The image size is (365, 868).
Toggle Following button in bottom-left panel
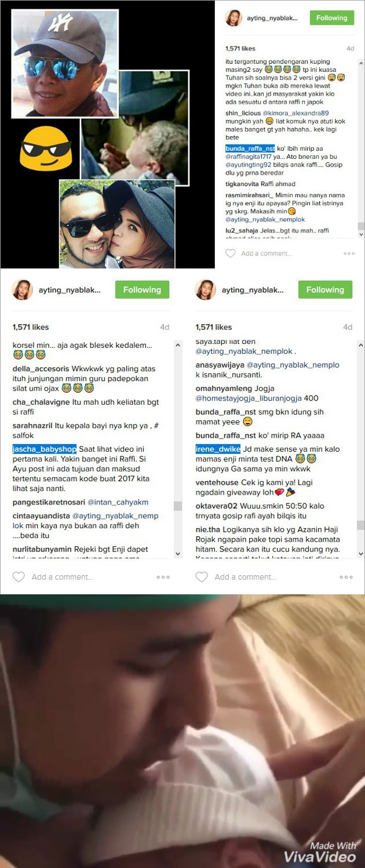click(142, 289)
